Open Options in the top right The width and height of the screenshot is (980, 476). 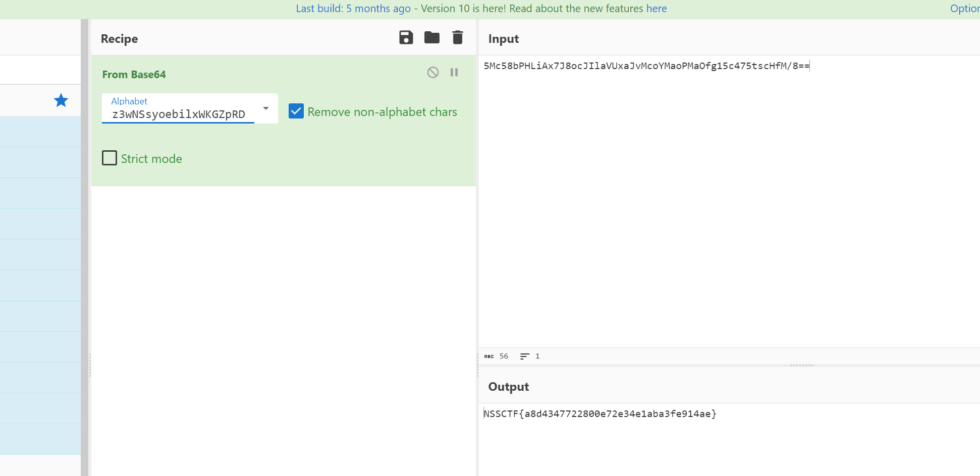tap(965, 8)
